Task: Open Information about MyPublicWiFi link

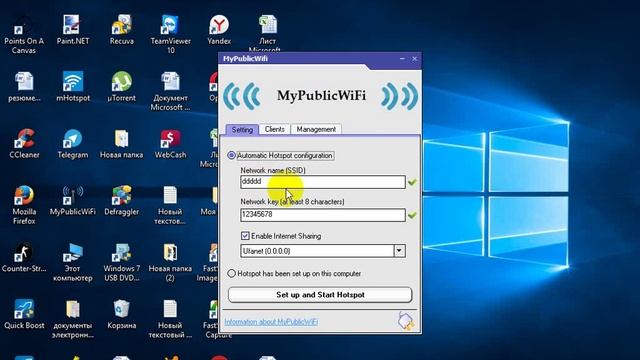Action: [x=271, y=322]
